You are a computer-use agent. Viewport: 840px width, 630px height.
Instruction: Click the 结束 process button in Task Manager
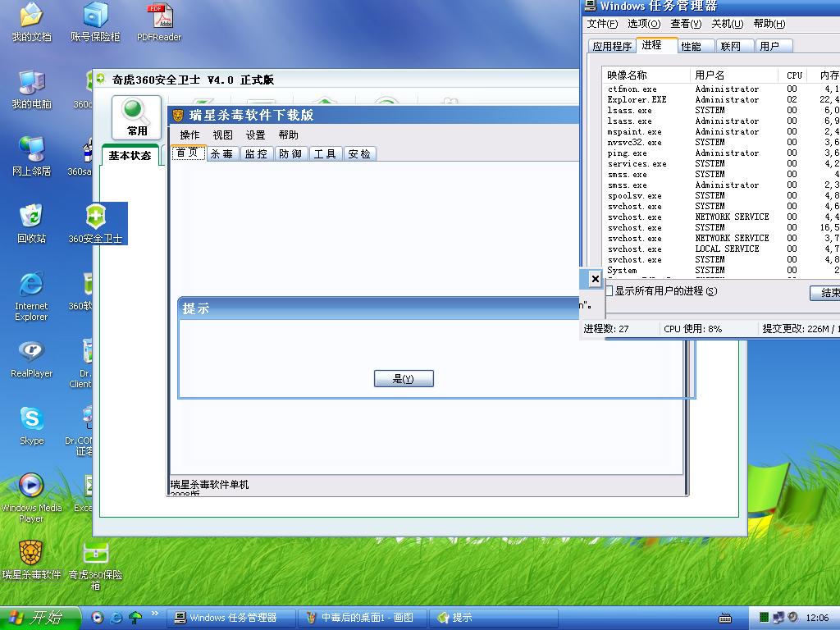(x=825, y=293)
